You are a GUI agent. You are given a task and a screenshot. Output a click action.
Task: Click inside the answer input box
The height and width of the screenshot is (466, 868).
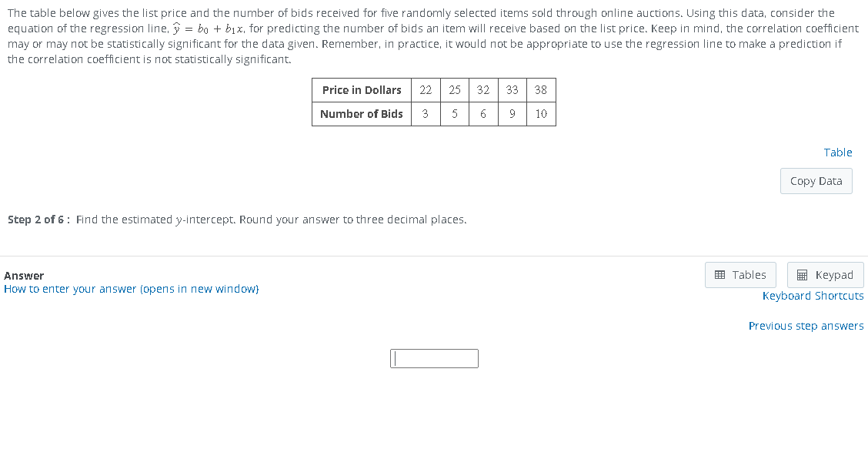[x=434, y=358]
